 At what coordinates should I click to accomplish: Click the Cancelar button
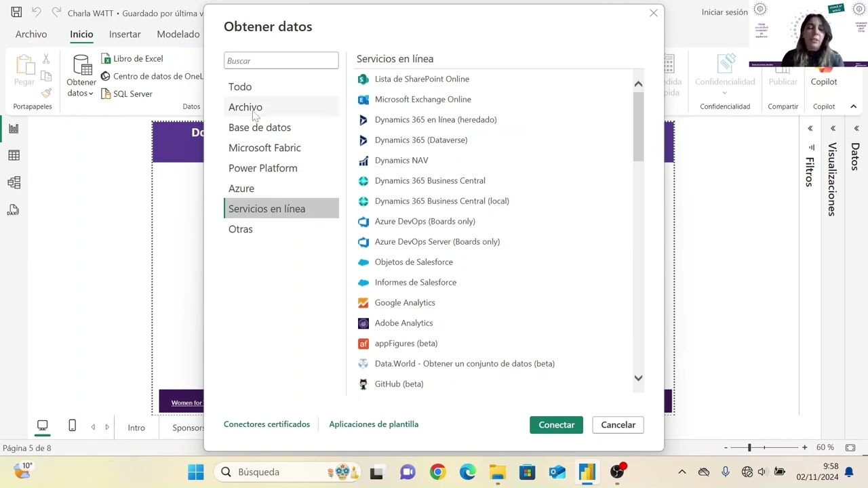618,425
